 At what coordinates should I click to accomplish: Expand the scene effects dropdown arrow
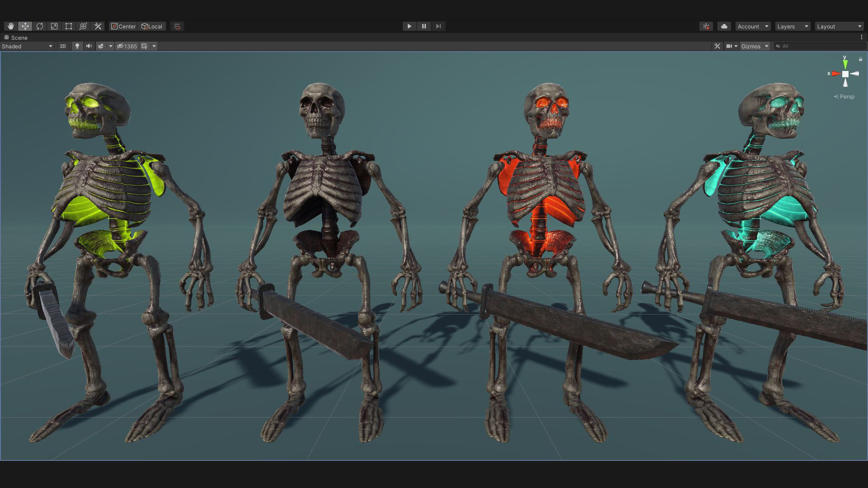click(x=110, y=46)
